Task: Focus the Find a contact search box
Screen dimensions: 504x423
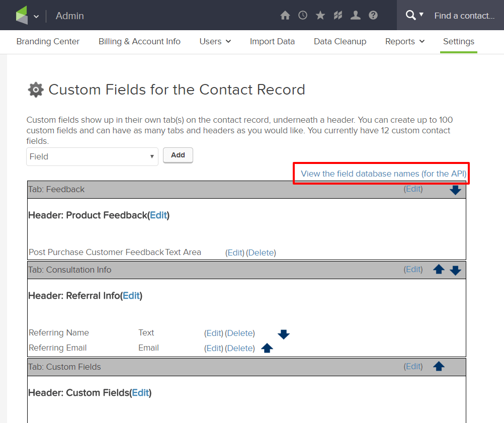Action: 464,16
